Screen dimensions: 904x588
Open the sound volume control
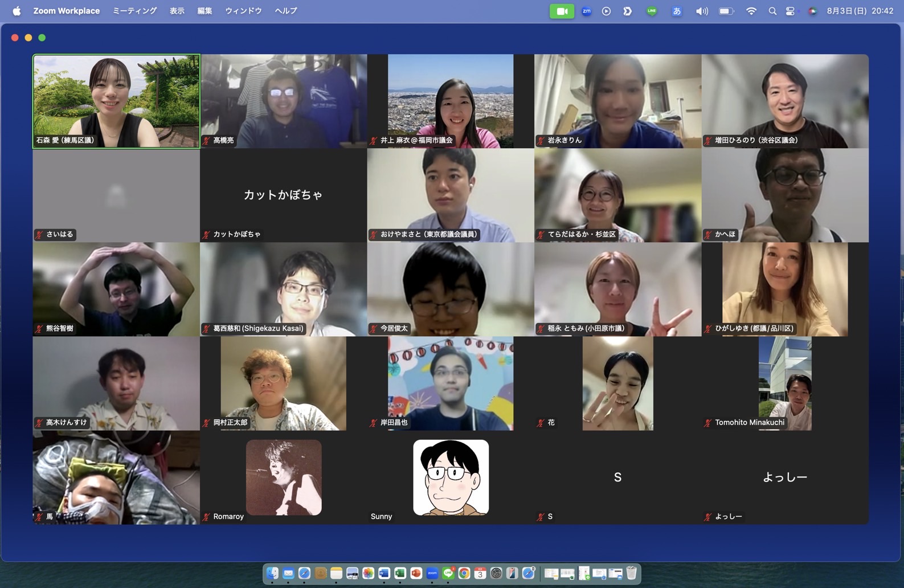701,11
